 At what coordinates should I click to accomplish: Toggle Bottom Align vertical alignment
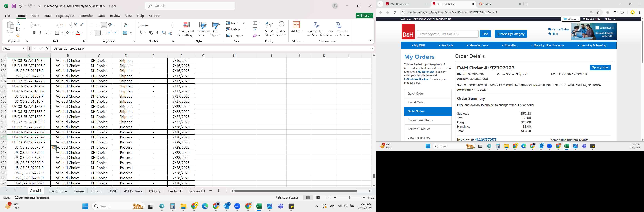[104, 25]
